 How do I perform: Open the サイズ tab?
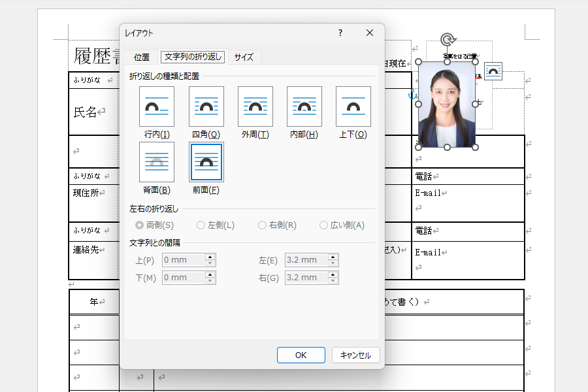tap(243, 57)
